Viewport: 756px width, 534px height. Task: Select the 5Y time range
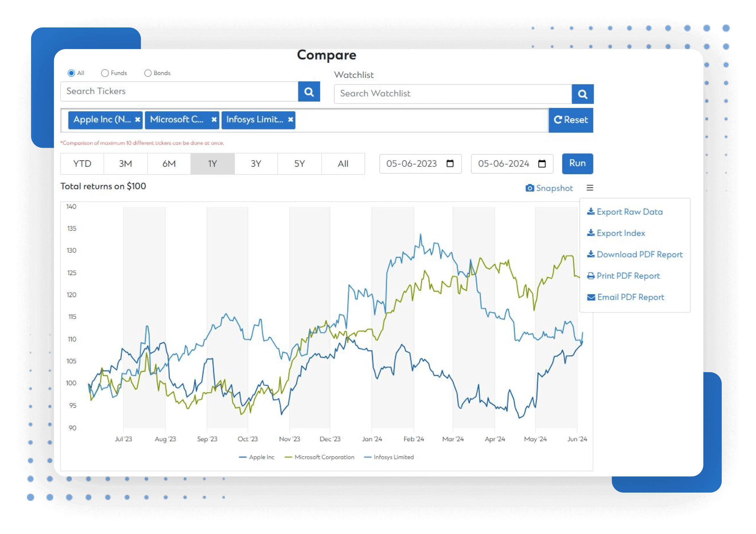tap(299, 164)
